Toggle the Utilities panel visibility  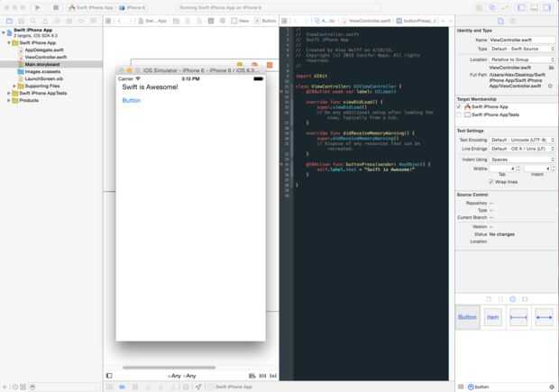pos(547,7)
